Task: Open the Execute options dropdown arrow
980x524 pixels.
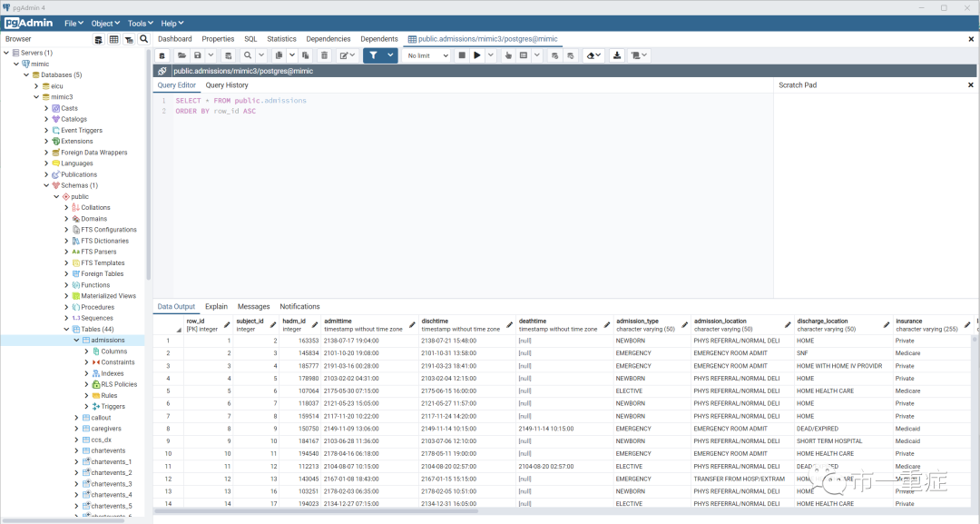Action: [491, 55]
